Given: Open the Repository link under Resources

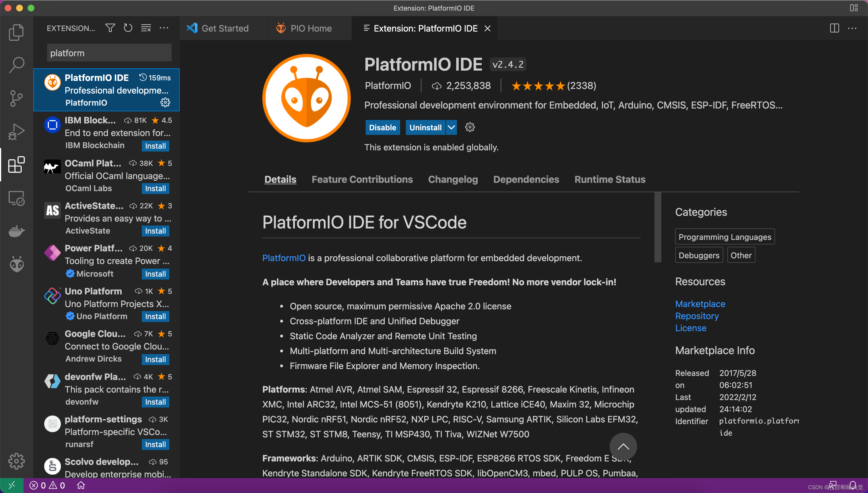Looking at the screenshot, I should [x=697, y=316].
